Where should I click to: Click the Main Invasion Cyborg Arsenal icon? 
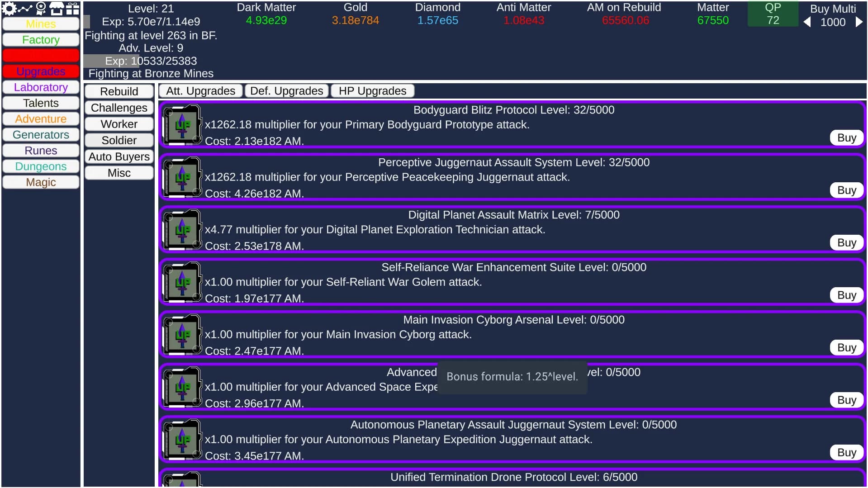182,335
